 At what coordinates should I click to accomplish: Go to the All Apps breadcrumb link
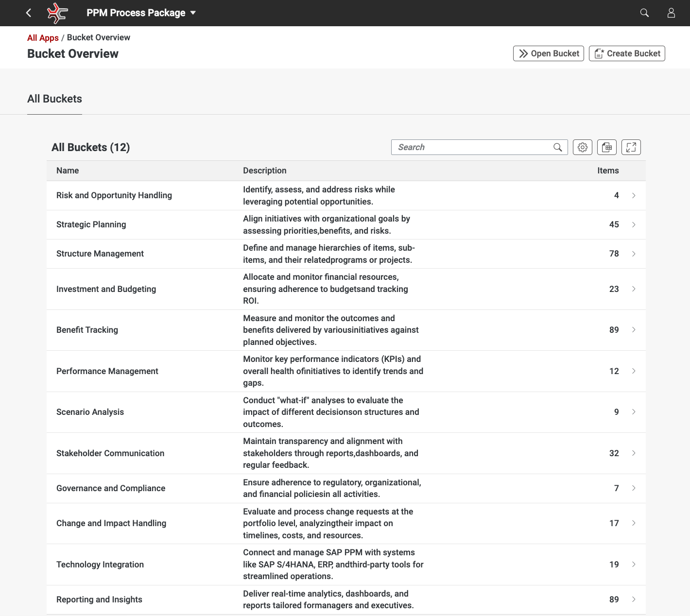43,38
